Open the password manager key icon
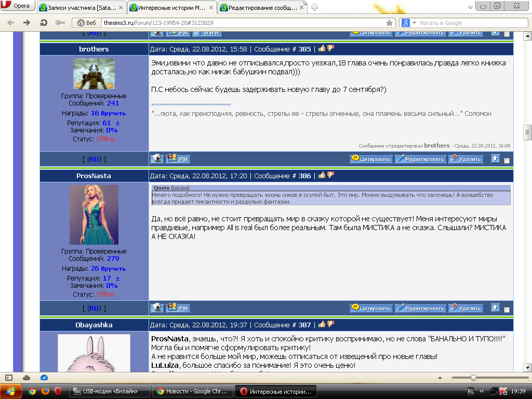Image resolution: width=532 pixels, height=399 pixels. [60, 23]
